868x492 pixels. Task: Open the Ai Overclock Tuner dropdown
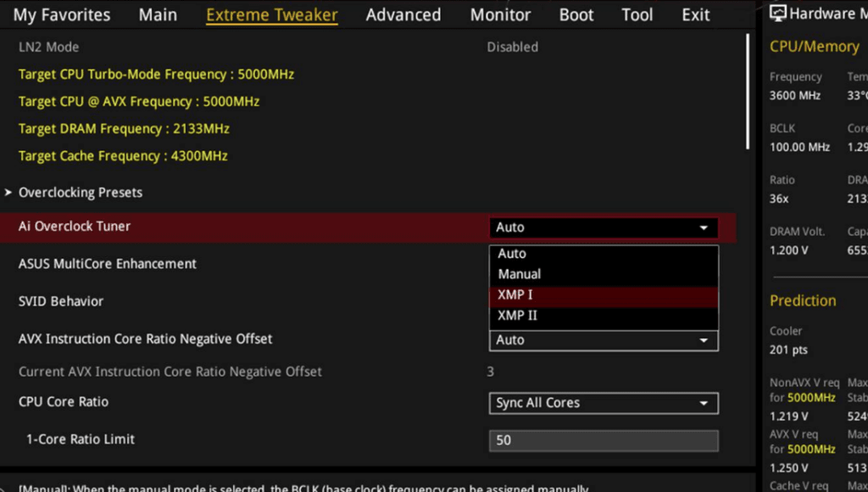(604, 227)
